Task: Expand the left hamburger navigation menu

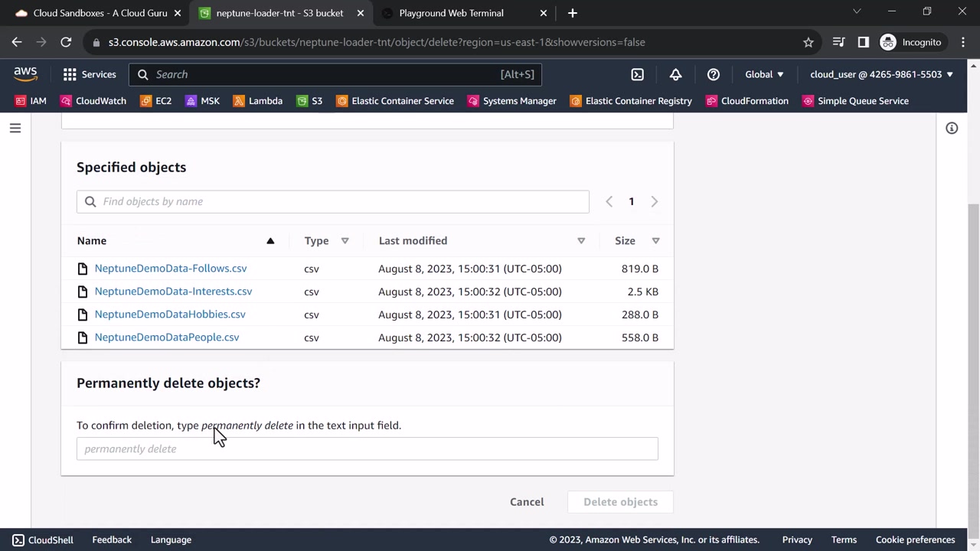Action: point(15,129)
